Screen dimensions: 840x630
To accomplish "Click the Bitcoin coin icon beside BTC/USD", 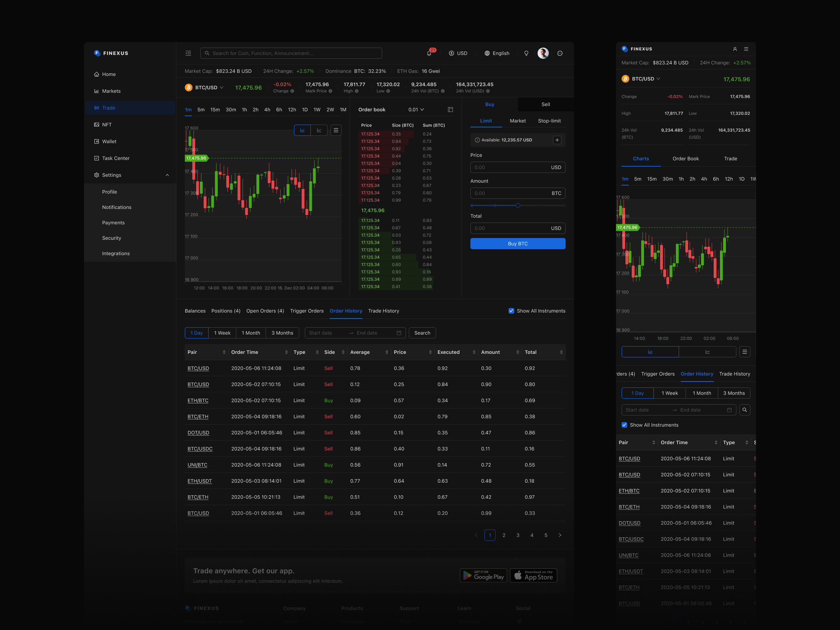I will pyautogui.click(x=188, y=87).
